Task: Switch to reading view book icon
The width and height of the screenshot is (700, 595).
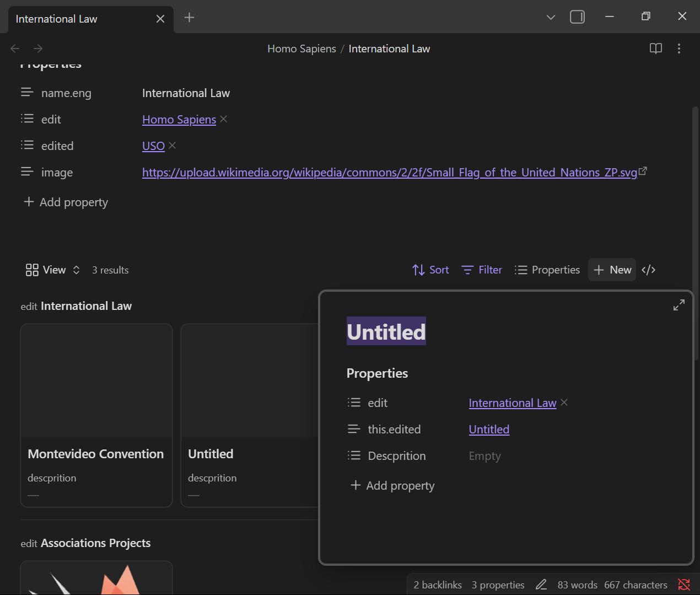Action: tap(655, 49)
